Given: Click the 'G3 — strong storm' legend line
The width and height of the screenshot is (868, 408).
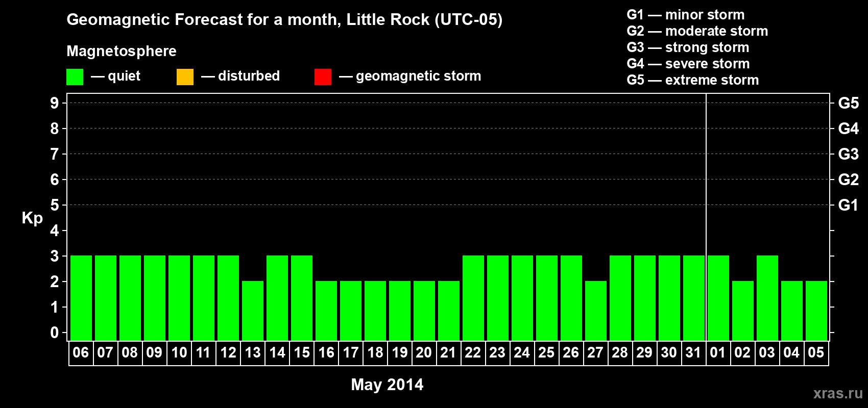Looking at the screenshot, I should [688, 47].
